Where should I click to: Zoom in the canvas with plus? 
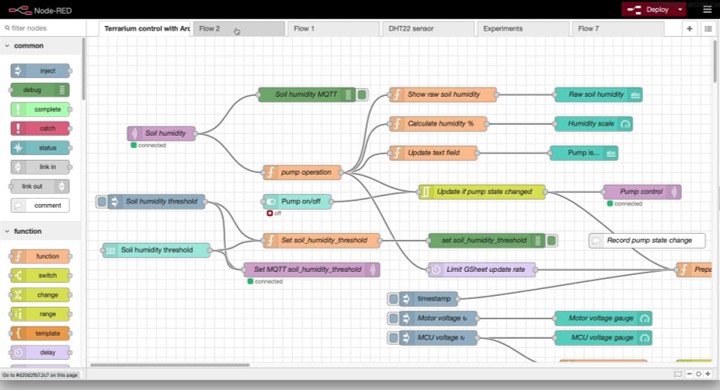pos(708,374)
